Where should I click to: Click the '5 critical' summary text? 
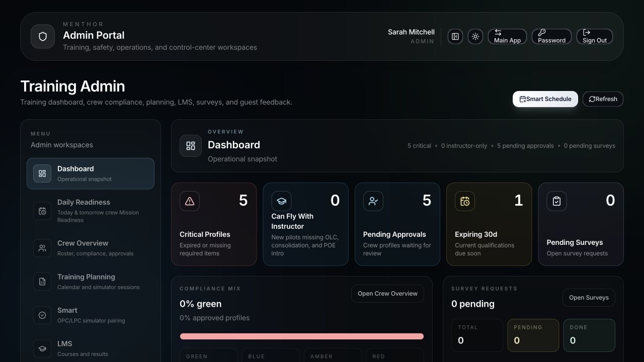pos(419,146)
